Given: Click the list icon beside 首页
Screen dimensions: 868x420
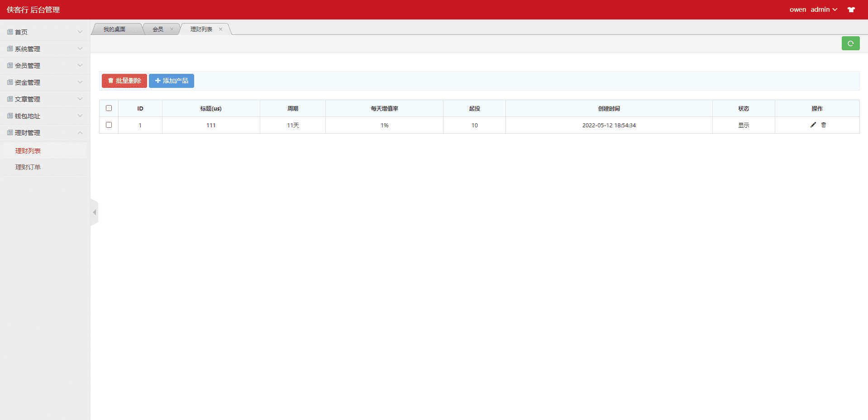Looking at the screenshot, I should point(10,32).
